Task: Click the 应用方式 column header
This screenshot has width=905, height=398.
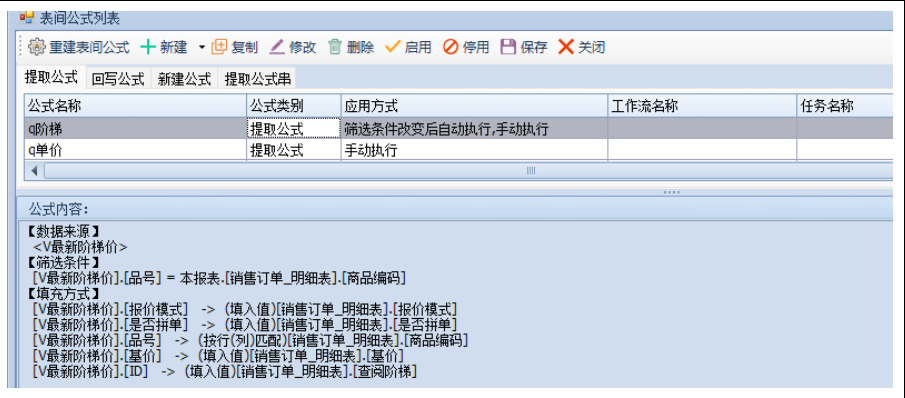Action: tap(474, 106)
